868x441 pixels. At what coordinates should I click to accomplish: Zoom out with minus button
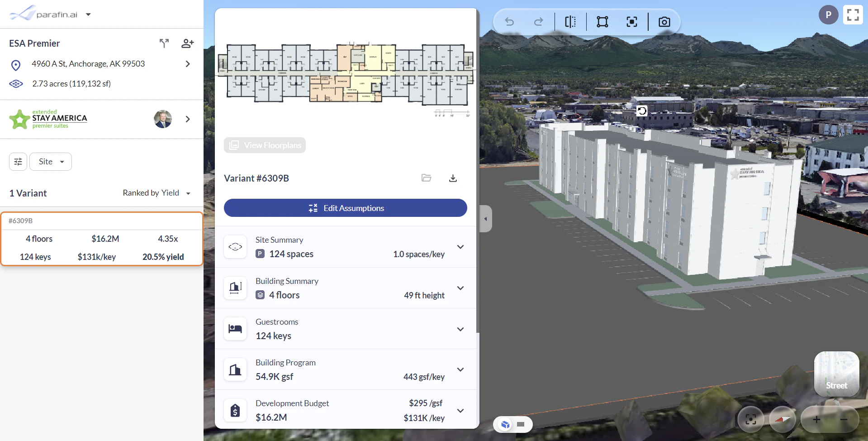(844, 419)
